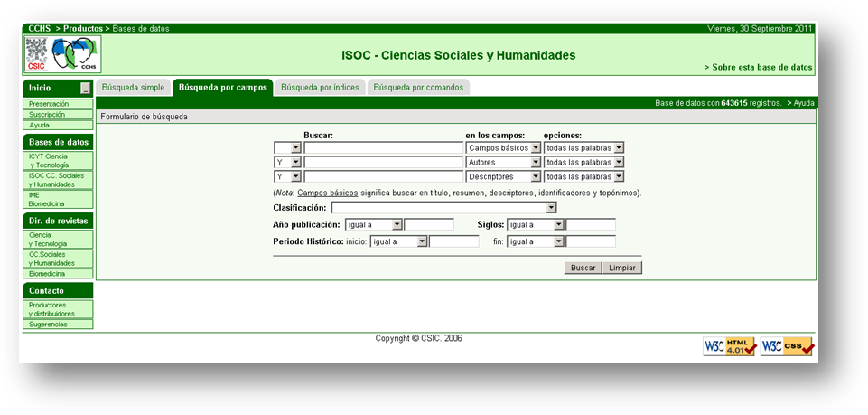
Task: Open the Siglos comparison dropdown
Action: point(536,225)
